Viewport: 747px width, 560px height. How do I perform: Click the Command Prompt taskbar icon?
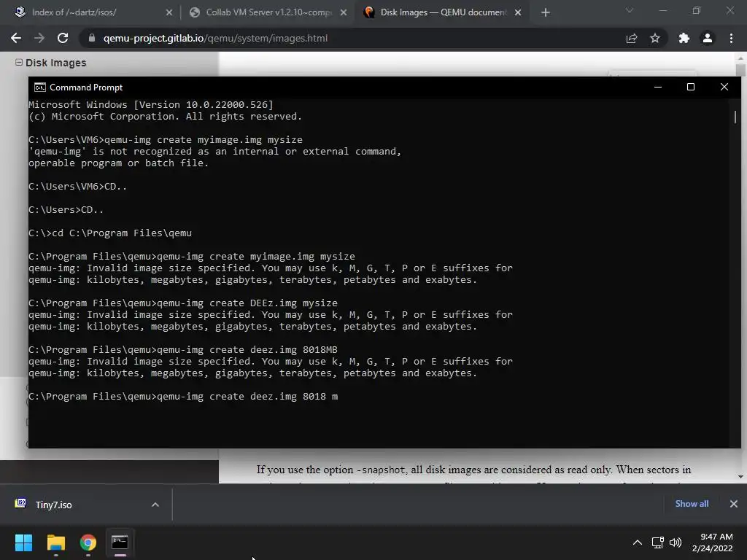120,542
